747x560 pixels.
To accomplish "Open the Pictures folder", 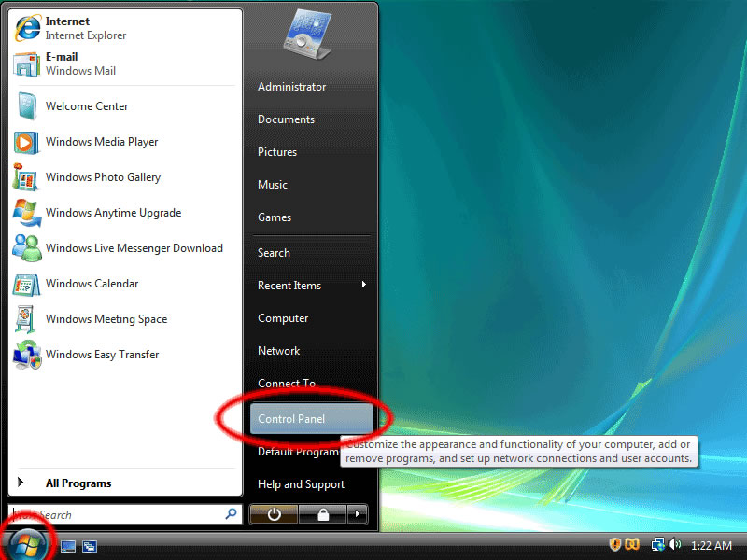I will pos(277,152).
